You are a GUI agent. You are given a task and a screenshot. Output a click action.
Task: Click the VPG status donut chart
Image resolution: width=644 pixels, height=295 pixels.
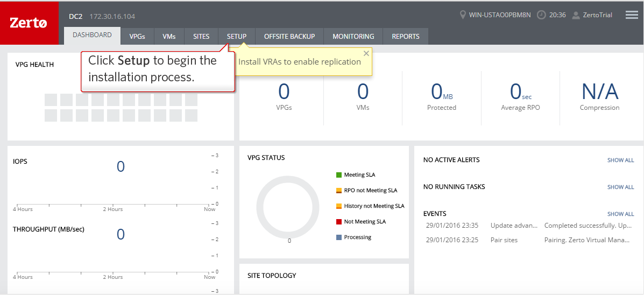(289, 208)
